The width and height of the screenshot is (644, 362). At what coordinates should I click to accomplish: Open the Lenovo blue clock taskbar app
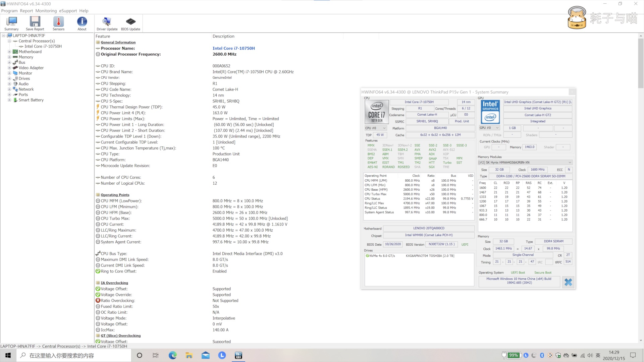pyautogui.click(x=222, y=355)
